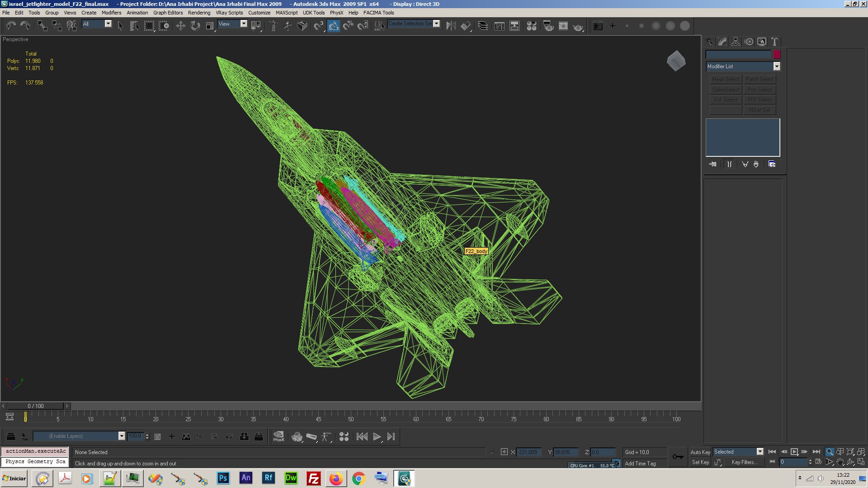This screenshot has width=868, height=488.
Task: Toggle Set Key mode button
Action: (x=698, y=462)
